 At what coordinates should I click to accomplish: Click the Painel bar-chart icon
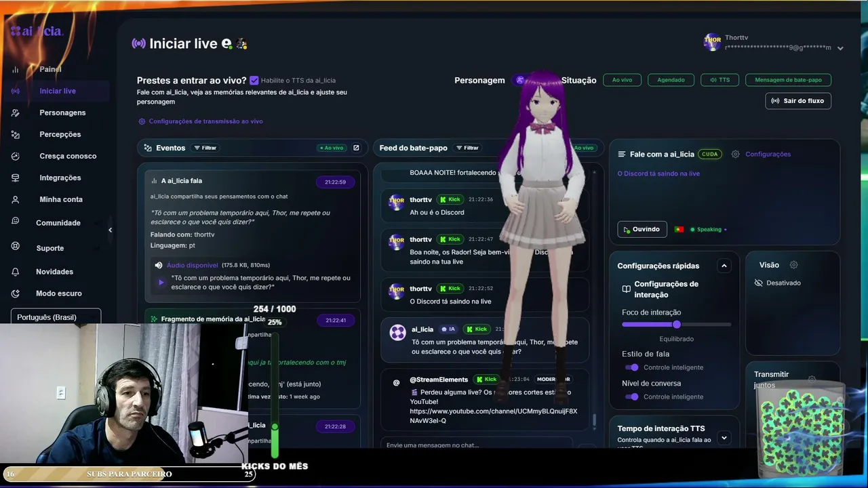15,69
